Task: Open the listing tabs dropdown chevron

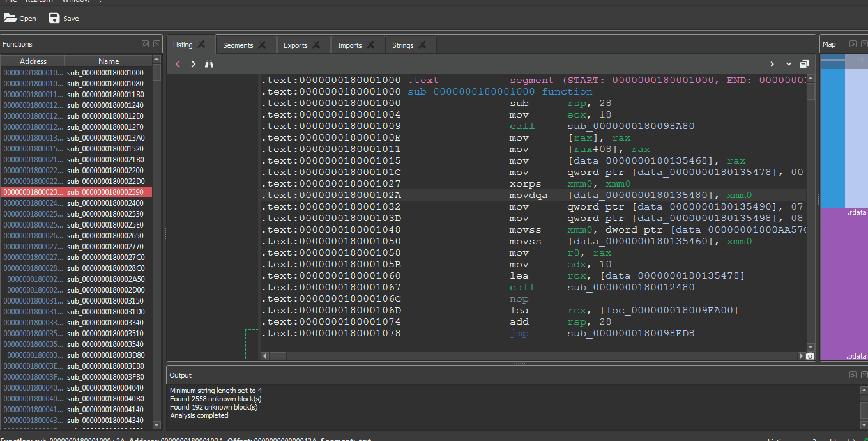Action: [789, 64]
